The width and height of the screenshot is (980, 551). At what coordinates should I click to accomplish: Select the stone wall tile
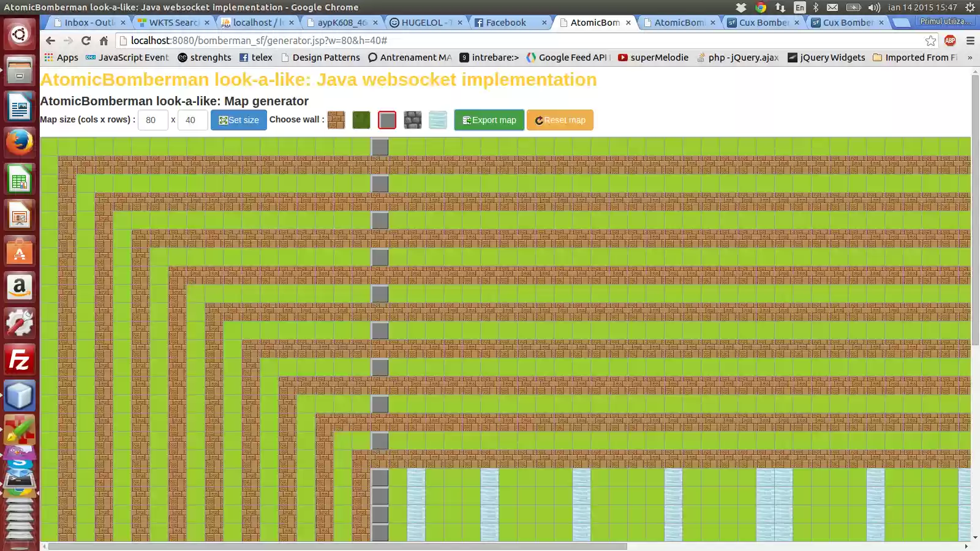[x=413, y=120]
